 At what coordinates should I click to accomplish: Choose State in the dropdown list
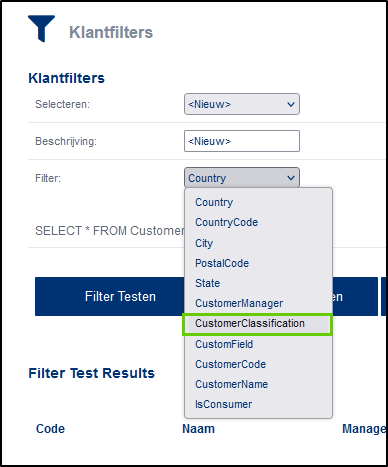207,283
